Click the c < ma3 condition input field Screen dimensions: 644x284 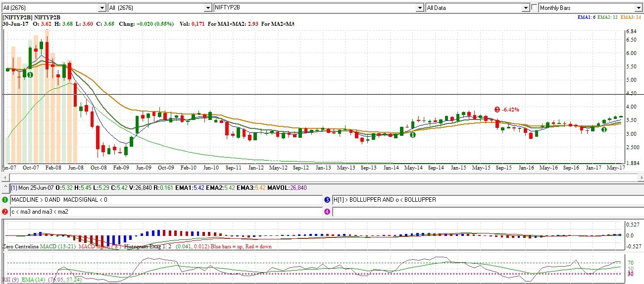pos(166,212)
